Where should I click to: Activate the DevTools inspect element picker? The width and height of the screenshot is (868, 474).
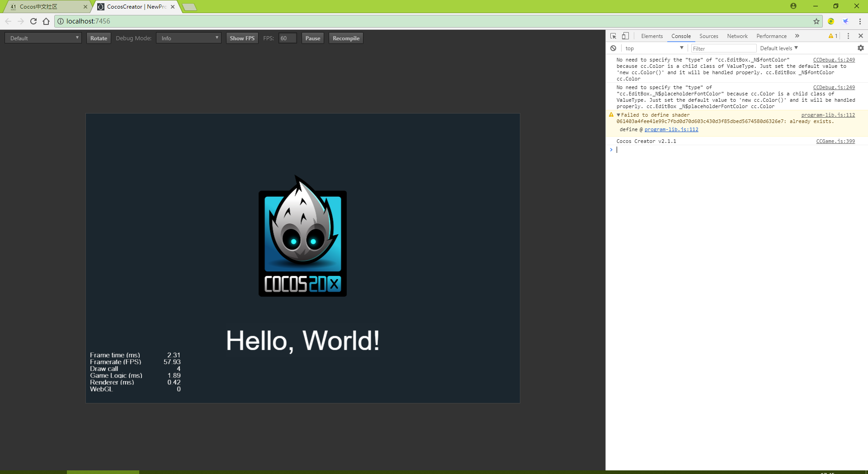click(x=613, y=36)
